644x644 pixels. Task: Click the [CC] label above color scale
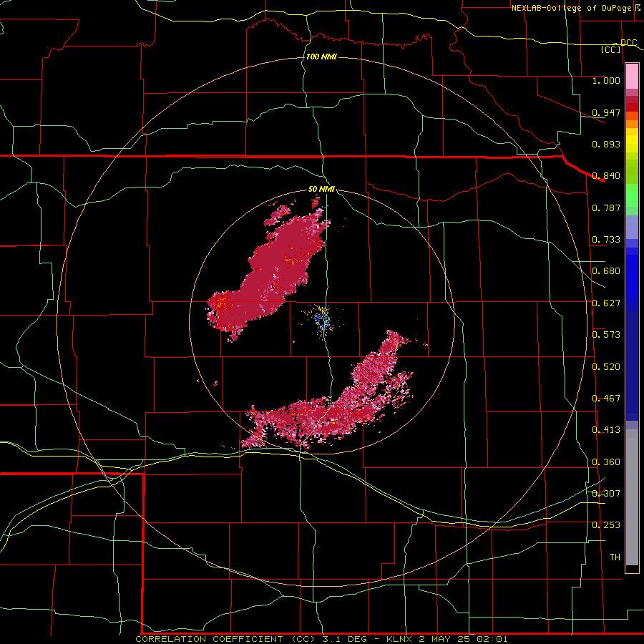point(611,49)
